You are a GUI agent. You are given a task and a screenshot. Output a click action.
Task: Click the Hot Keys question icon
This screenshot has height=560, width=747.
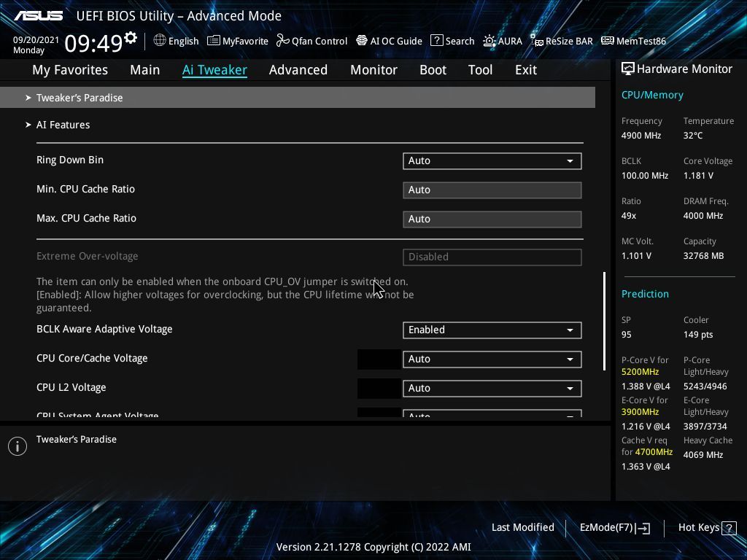729,528
